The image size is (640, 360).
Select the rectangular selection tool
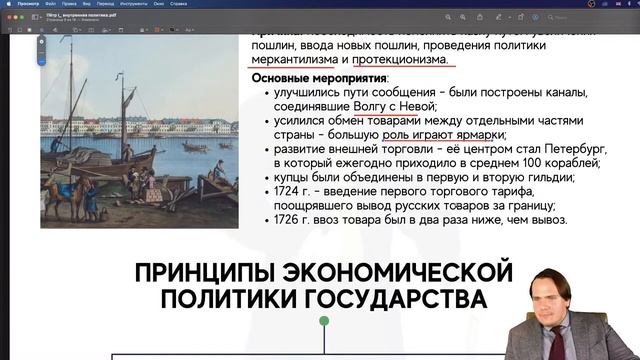[x=20, y=30]
